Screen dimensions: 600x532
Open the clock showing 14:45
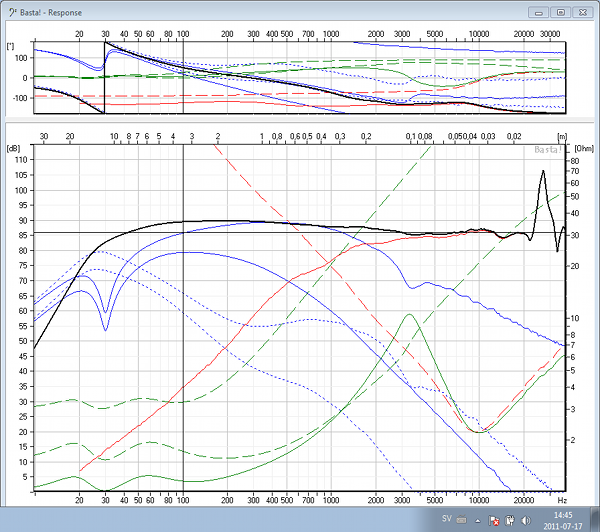pyautogui.click(x=561, y=520)
